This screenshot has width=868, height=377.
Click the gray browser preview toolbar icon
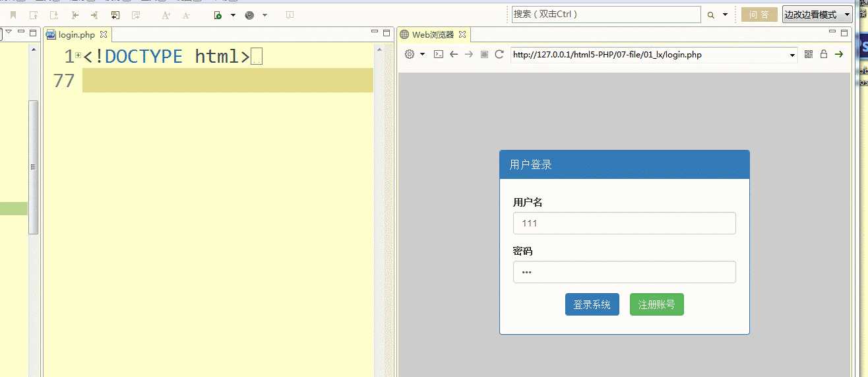[x=249, y=15]
